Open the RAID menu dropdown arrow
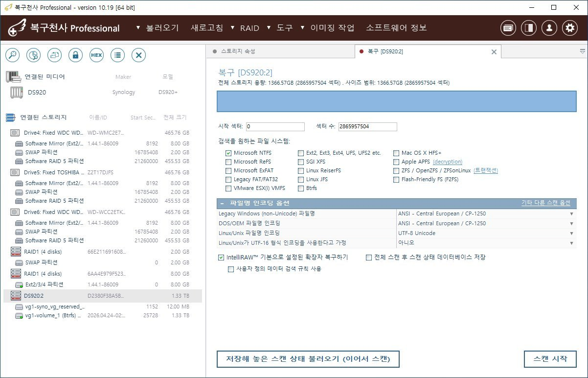This screenshot has width=588, height=378. 232,28
